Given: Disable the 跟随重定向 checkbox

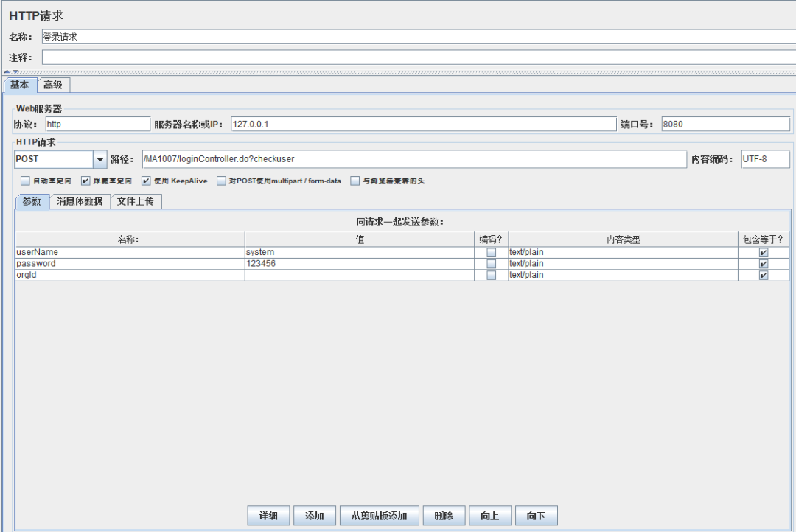Looking at the screenshot, I should [85, 181].
